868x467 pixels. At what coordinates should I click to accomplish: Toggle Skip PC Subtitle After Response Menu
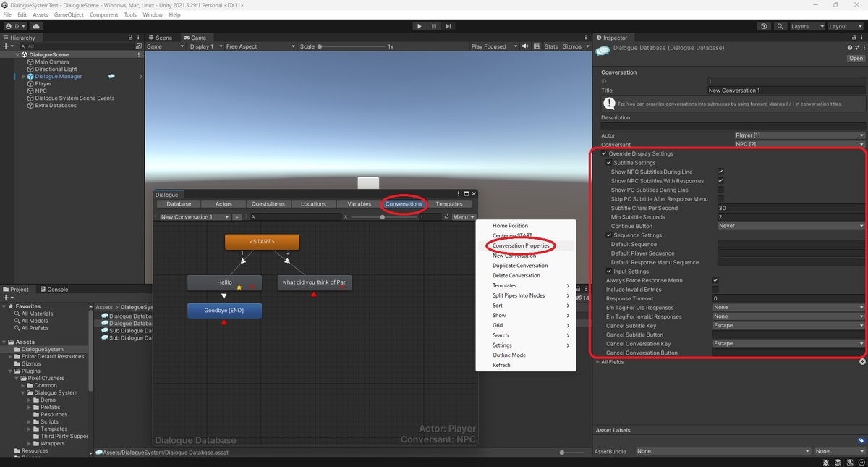click(720, 199)
